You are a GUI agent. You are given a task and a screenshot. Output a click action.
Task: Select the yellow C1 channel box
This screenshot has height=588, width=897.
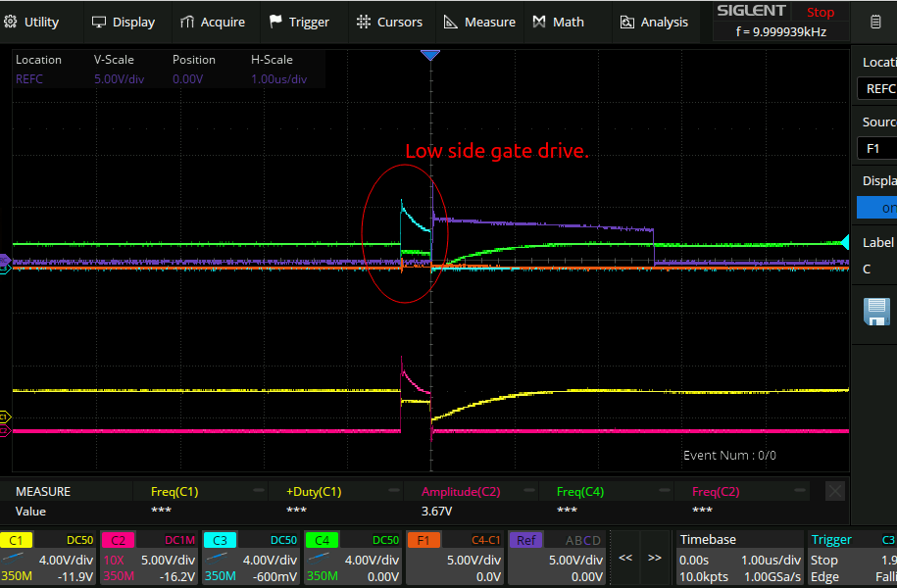(49, 558)
